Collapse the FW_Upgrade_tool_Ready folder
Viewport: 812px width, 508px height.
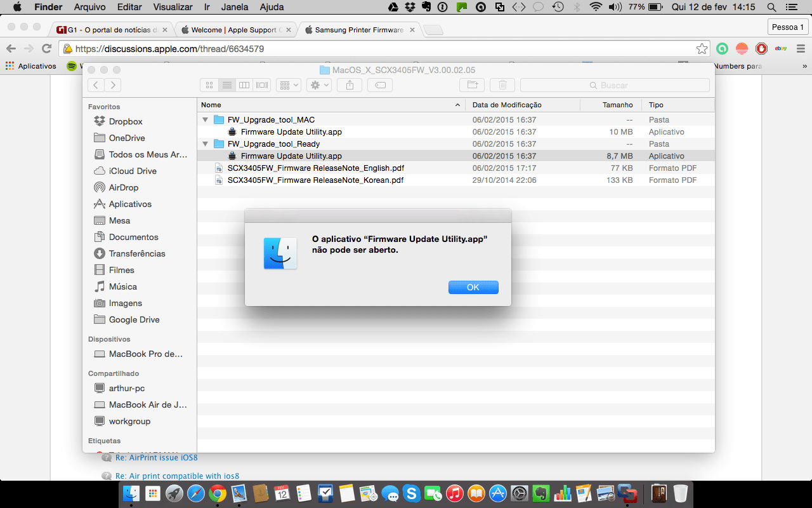coord(205,144)
